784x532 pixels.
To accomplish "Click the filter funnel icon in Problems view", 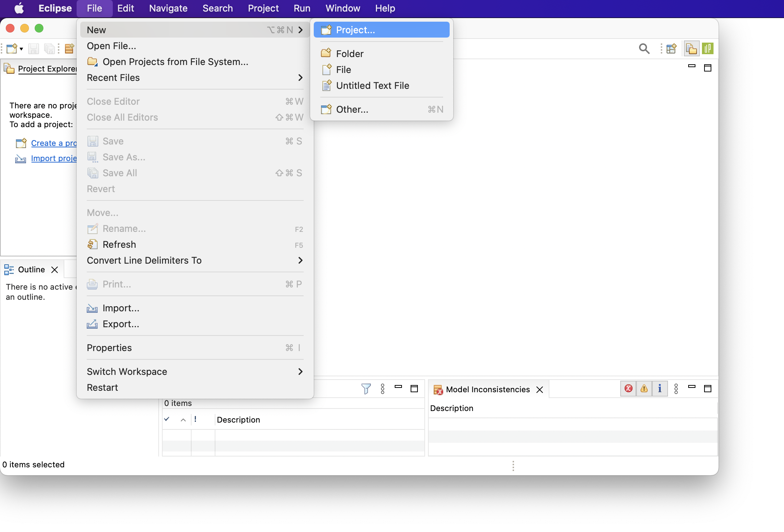I will (x=366, y=389).
